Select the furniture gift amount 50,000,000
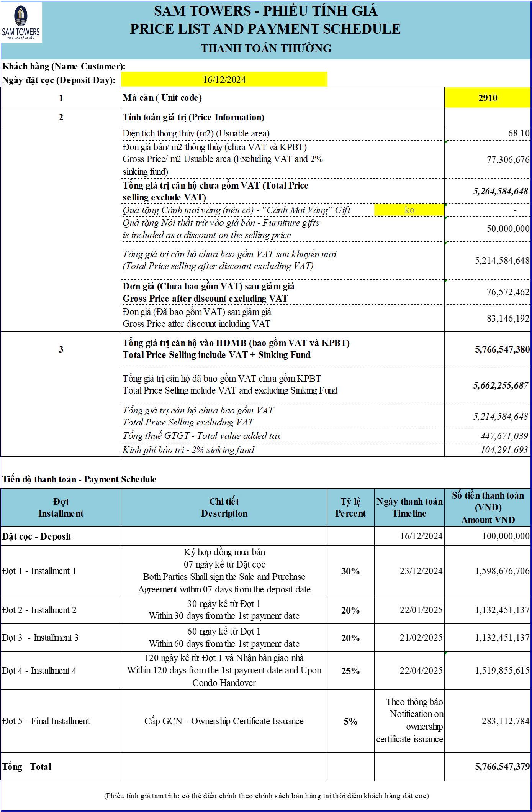 click(508, 229)
